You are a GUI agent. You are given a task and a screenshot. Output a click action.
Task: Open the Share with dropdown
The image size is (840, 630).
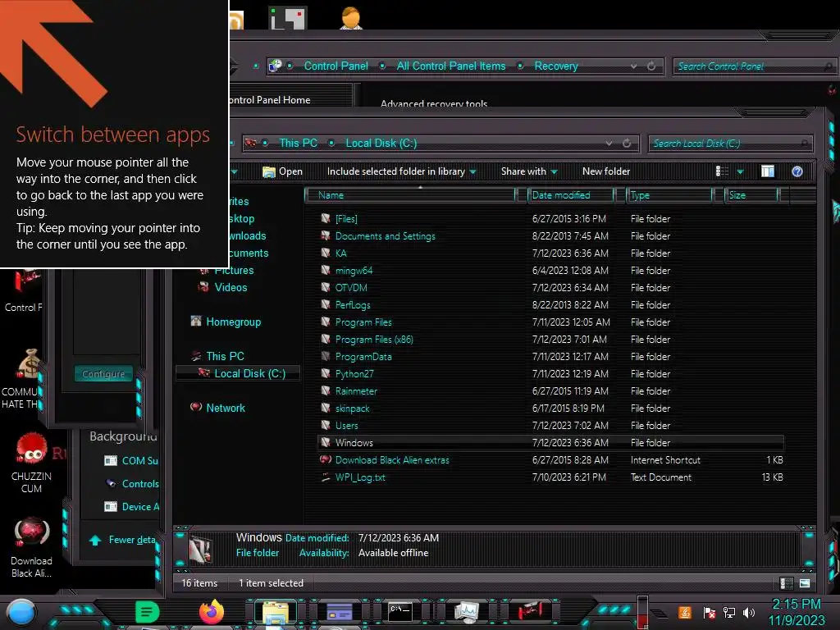click(x=529, y=171)
